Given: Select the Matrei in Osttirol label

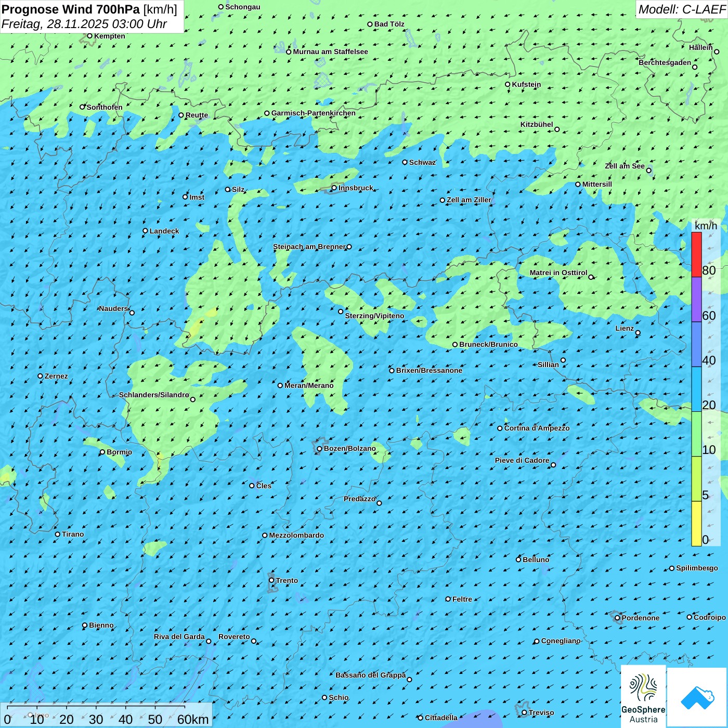Looking at the screenshot, I should tap(558, 272).
